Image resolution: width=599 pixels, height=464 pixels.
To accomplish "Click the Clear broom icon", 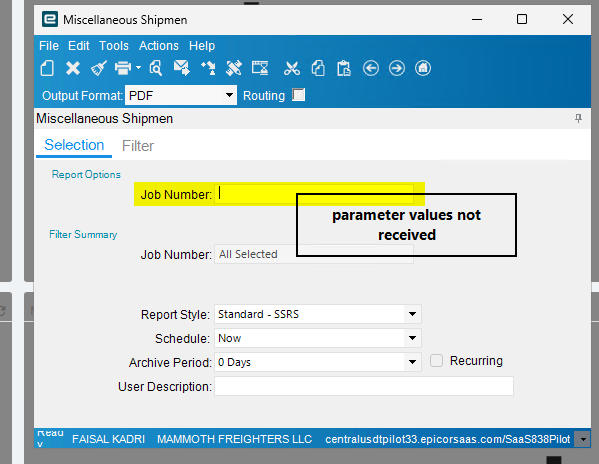I will click(99, 69).
